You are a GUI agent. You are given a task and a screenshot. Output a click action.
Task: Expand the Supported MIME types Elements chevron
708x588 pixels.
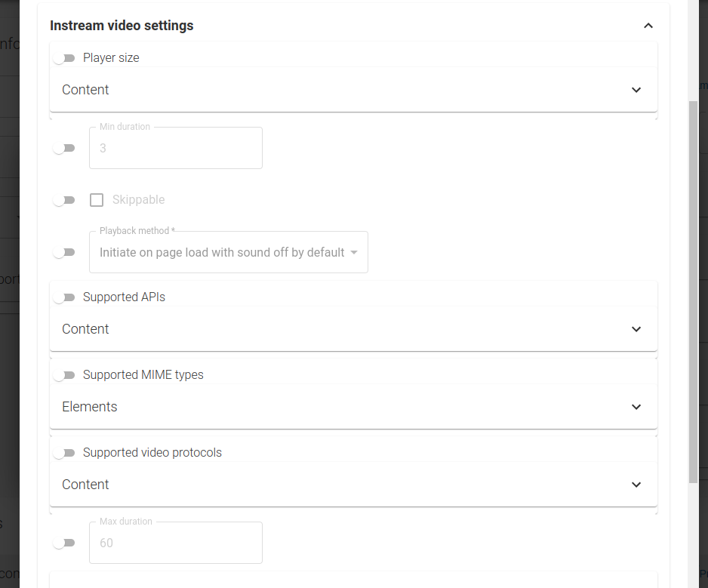click(x=636, y=407)
